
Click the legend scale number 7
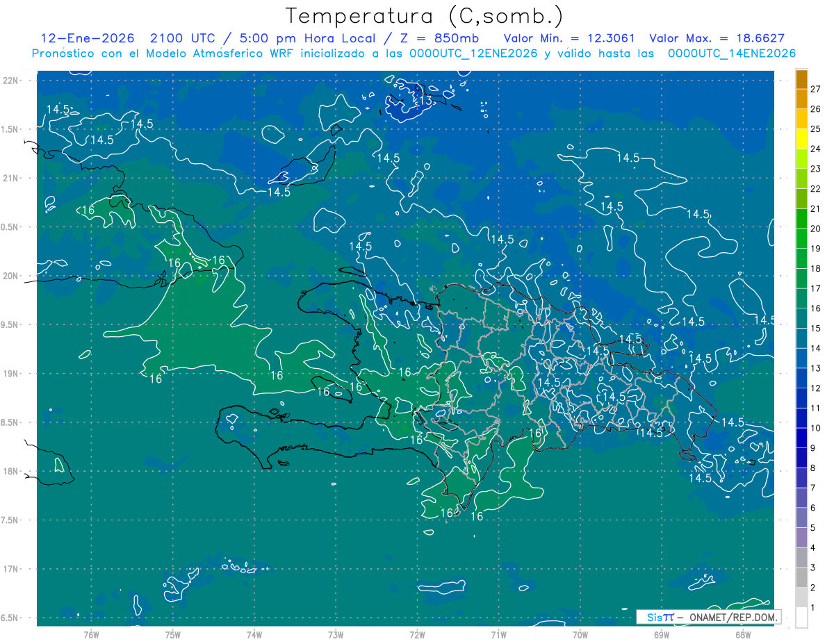point(813,488)
